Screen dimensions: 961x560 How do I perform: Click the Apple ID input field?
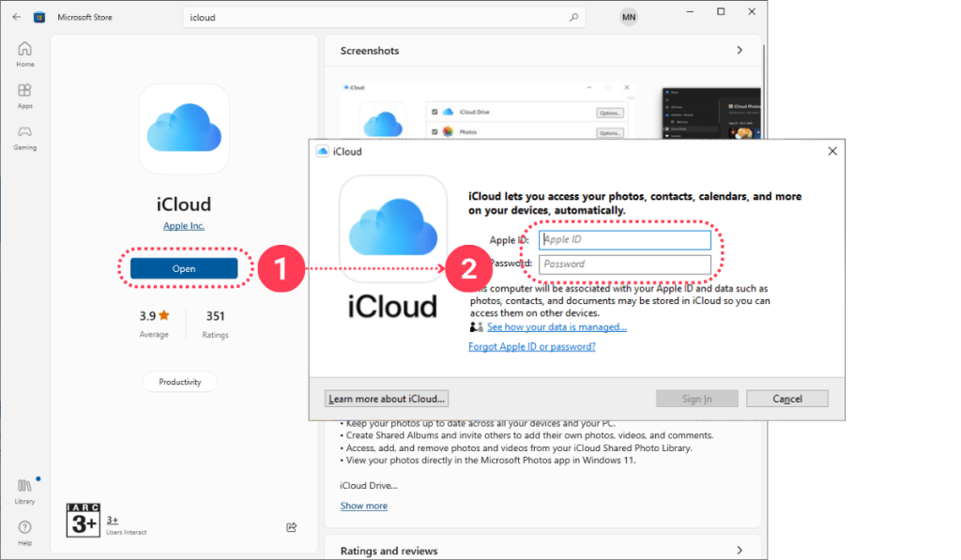pos(624,239)
